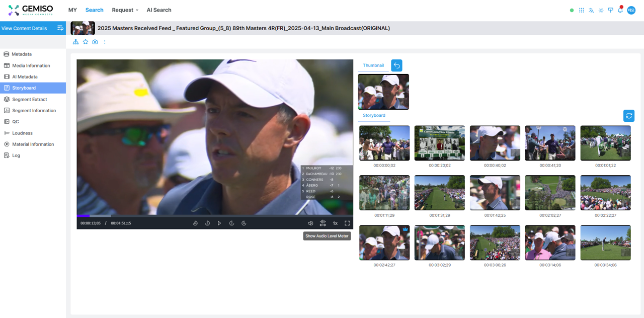Mute the video player volume

[x=310, y=223]
